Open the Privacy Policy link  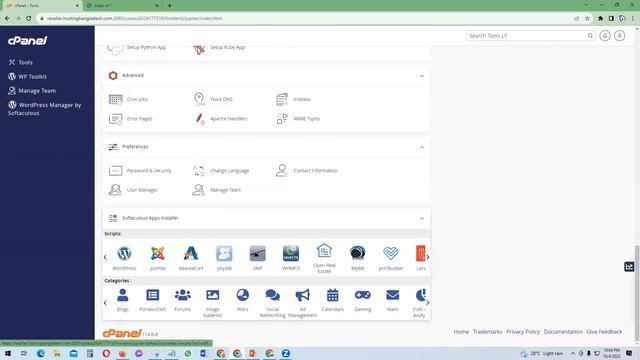pos(523,332)
